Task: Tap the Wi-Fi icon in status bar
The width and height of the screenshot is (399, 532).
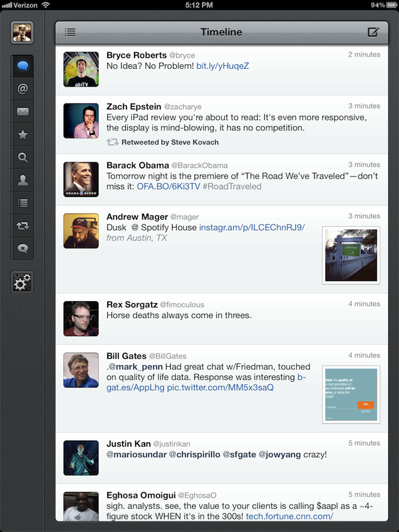Action: 46,5
